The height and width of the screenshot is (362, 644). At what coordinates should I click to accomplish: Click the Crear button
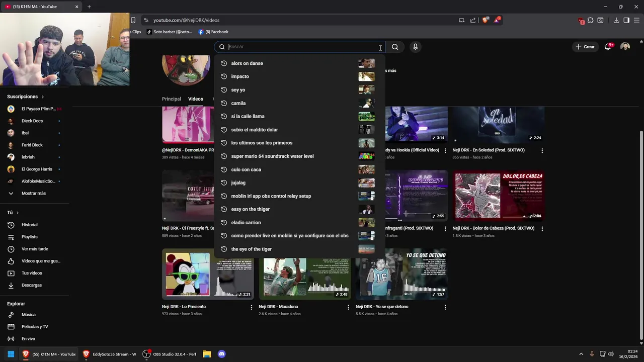[585, 47]
